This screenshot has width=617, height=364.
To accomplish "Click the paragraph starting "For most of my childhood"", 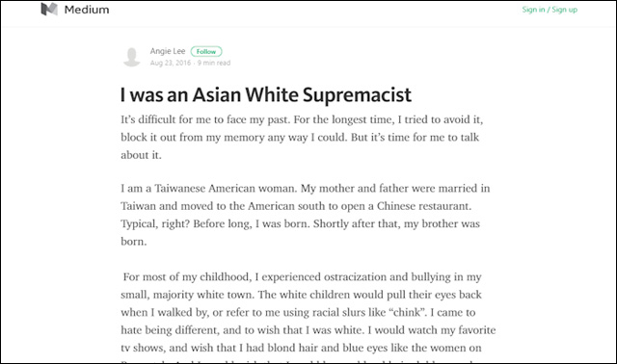I will (308, 317).
